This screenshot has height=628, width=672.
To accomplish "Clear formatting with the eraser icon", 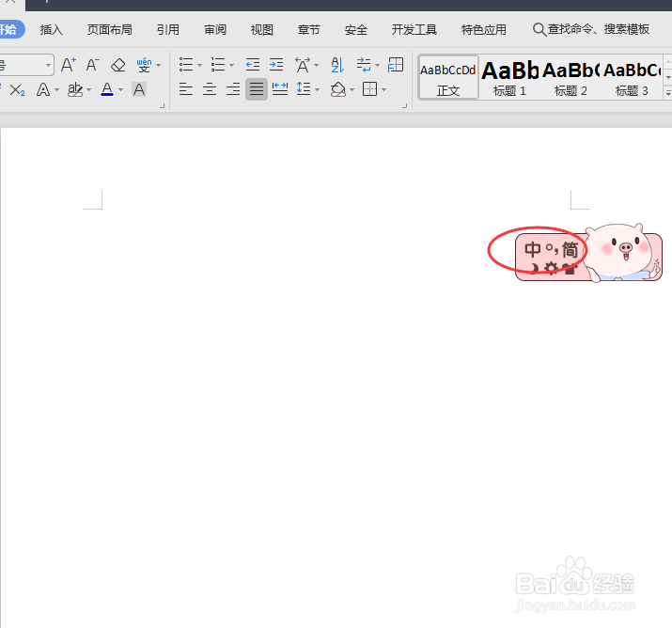I will tap(117, 65).
